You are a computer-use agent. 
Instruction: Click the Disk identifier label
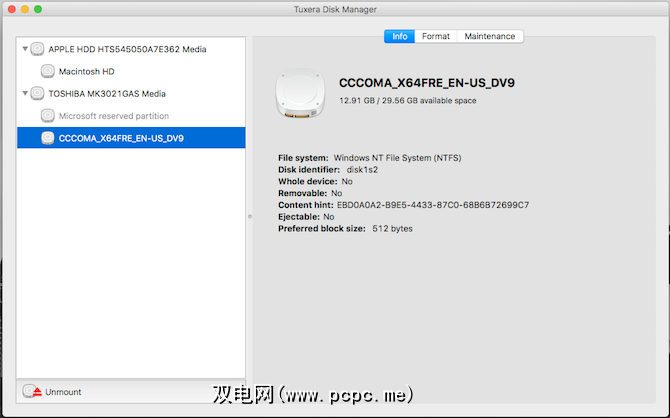pyautogui.click(x=309, y=170)
